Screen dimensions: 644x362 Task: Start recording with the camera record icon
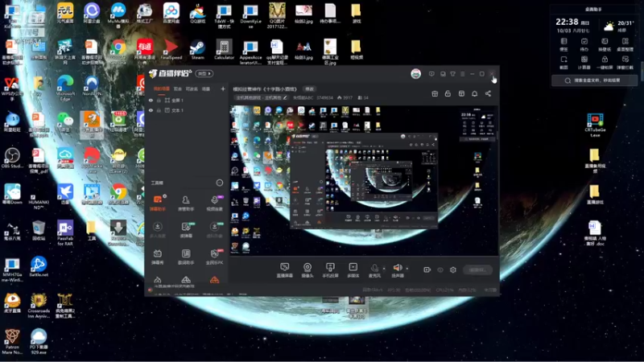[427, 269]
